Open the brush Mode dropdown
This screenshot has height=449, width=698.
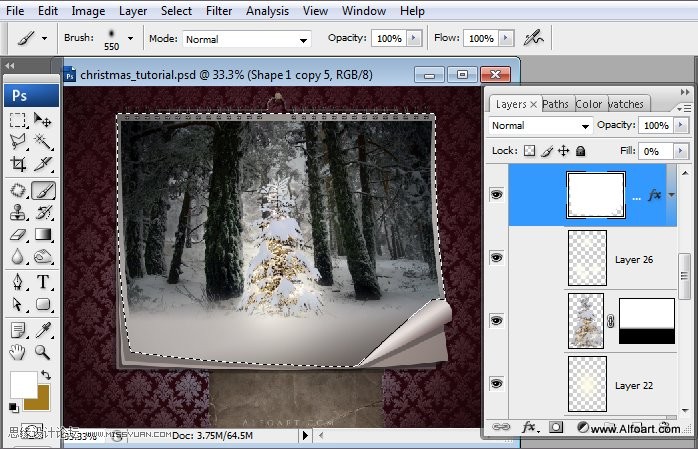tap(246, 39)
